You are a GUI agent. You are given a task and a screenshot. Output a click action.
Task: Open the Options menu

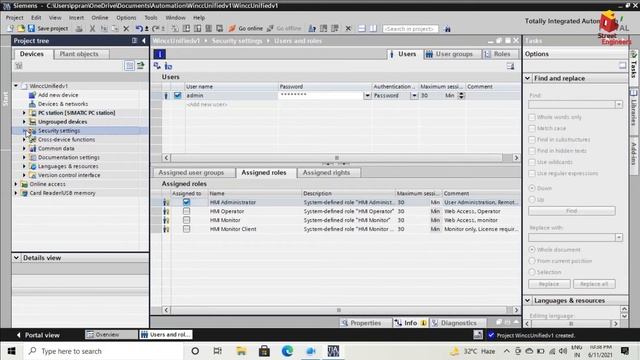tap(126, 18)
